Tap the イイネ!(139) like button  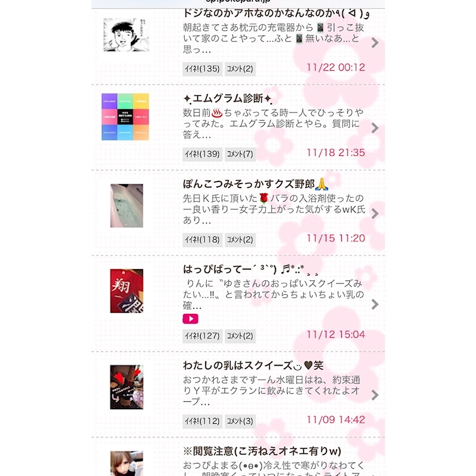click(202, 154)
